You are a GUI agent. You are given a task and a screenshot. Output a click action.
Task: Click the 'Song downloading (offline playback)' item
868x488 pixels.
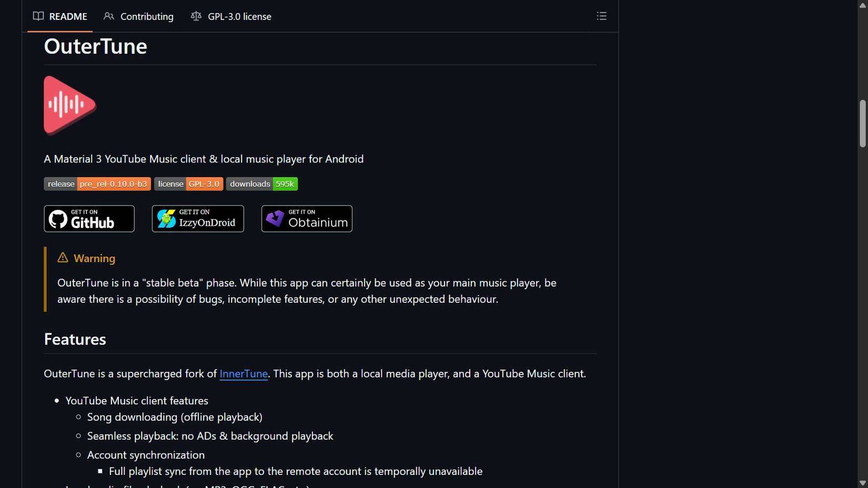pos(175,417)
